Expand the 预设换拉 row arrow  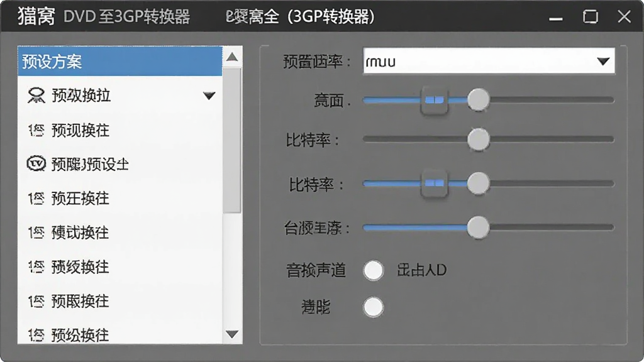click(x=209, y=96)
